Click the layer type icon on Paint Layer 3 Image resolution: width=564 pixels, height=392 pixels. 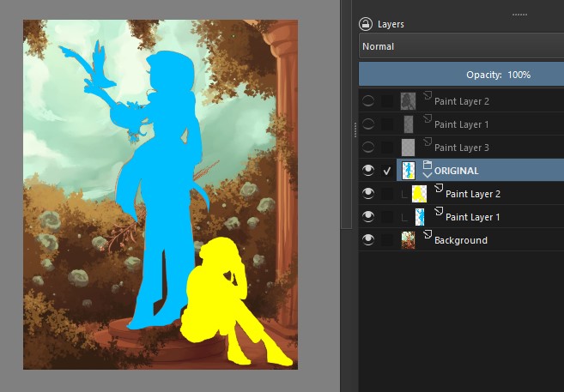pyautogui.click(x=427, y=142)
